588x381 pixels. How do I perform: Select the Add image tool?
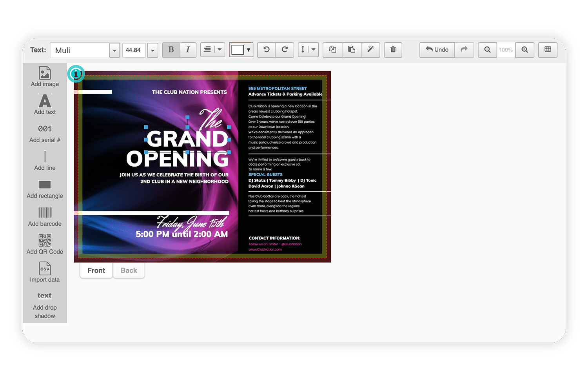click(x=45, y=77)
